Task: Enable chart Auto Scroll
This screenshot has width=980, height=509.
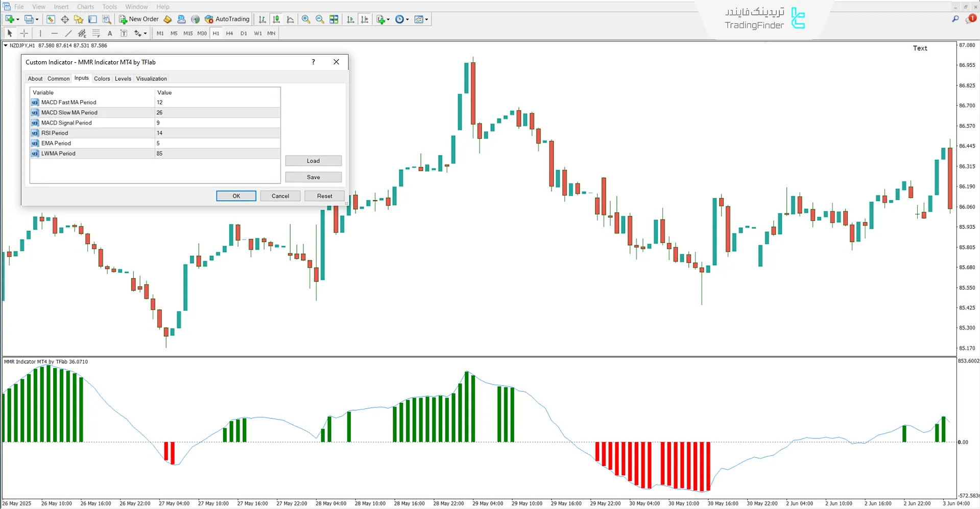Action: (350, 19)
